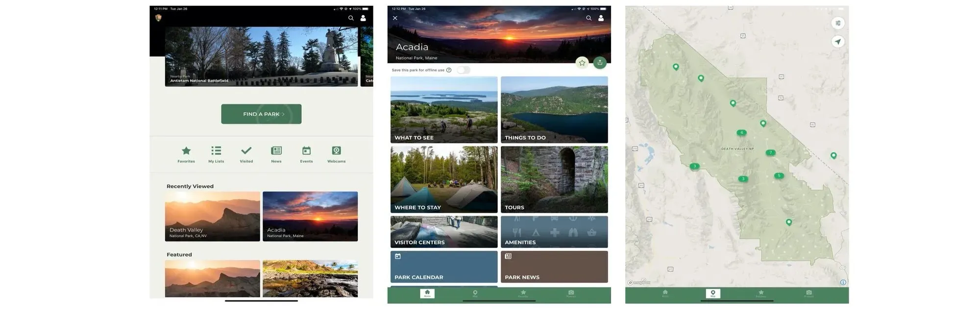Open Death Valley in Recently Viewed
This screenshot has height=319, width=980.
coord(212,216)
